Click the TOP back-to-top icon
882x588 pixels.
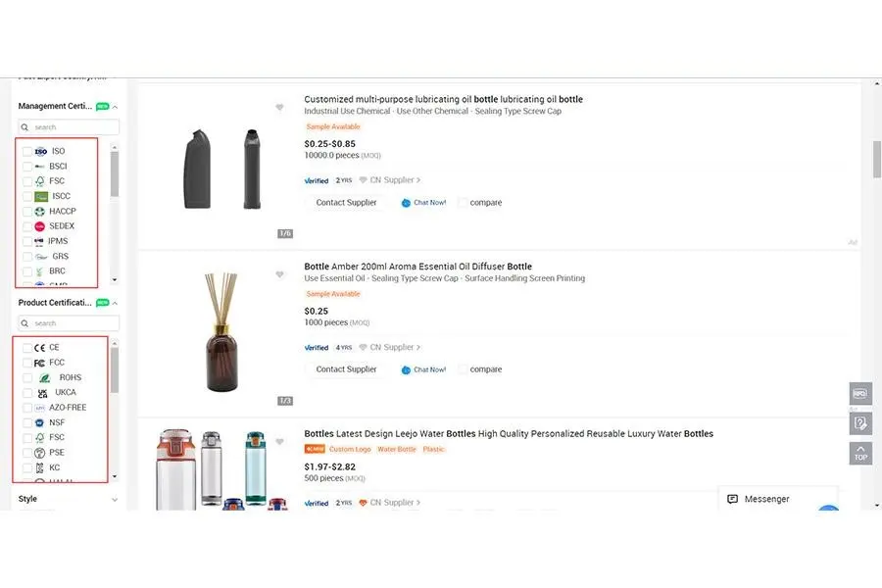tap(859, 453)
